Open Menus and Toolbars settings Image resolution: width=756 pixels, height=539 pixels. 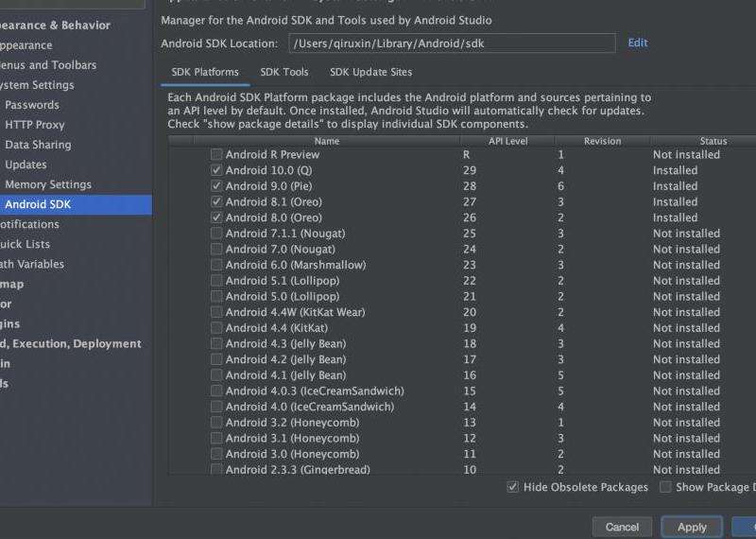48,64
